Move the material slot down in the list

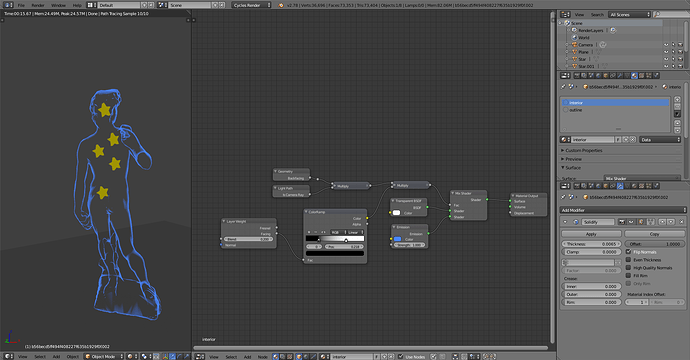click(677, 130)
